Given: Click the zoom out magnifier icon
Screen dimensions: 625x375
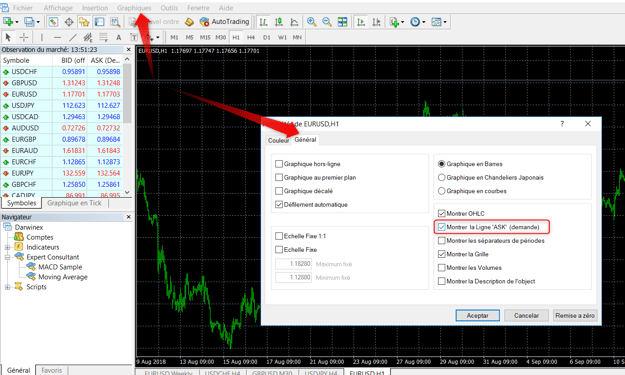Looking at the screenshot, I should 326,22.
